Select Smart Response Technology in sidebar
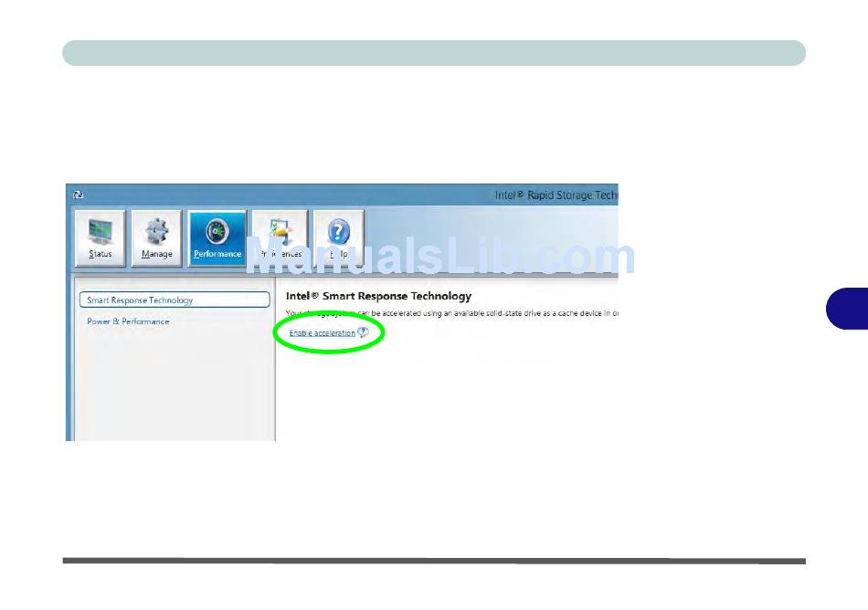The width and height of the screenshot is (868, 610). point(175,300)
